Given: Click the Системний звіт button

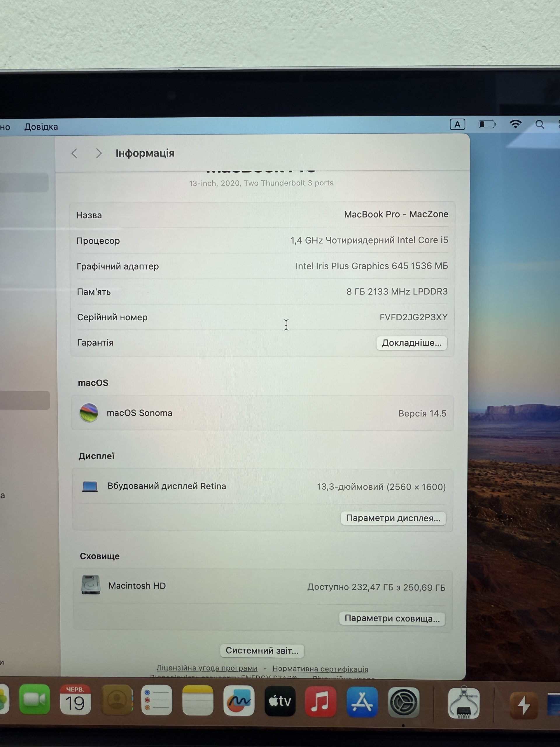Looking at the screenshot, I should 262,650.
